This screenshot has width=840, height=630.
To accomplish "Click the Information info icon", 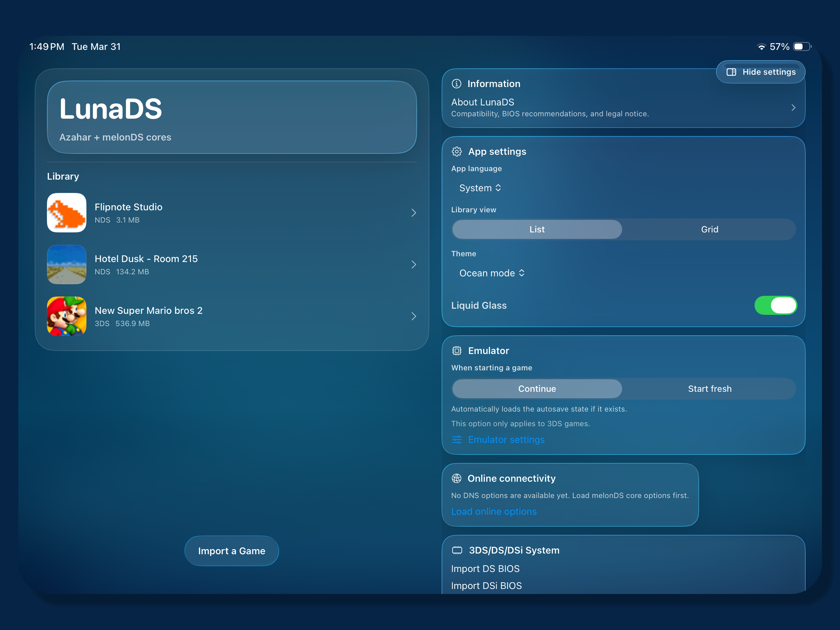I will coord(457,84).
